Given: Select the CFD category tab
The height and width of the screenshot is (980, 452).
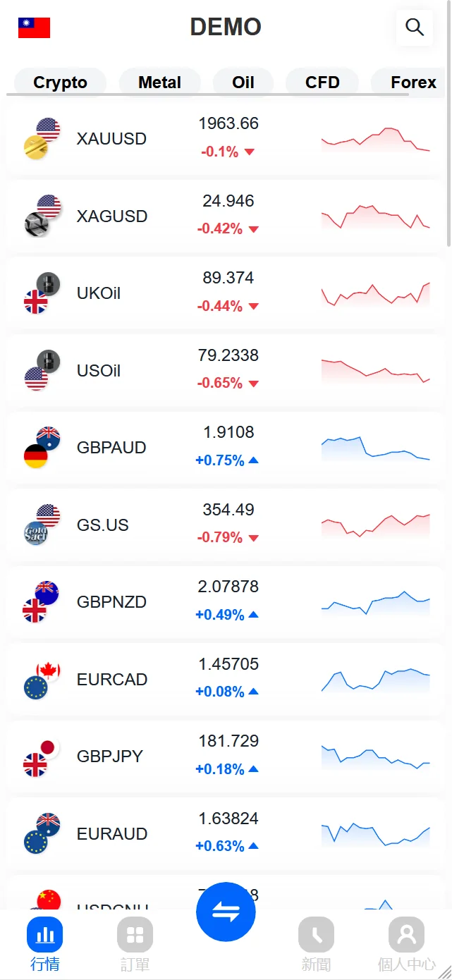Looking at the screenshot, I should (322, 82).
